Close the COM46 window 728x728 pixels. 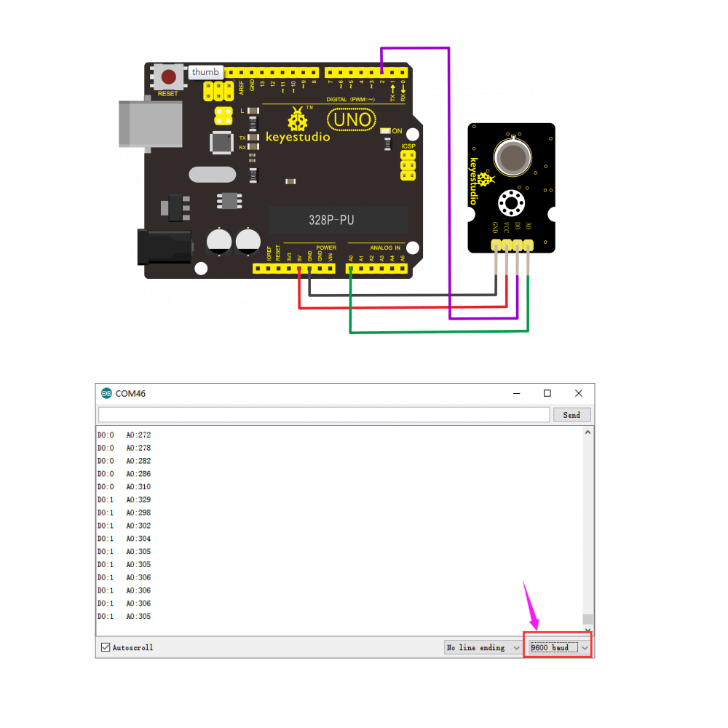point(579,393)
